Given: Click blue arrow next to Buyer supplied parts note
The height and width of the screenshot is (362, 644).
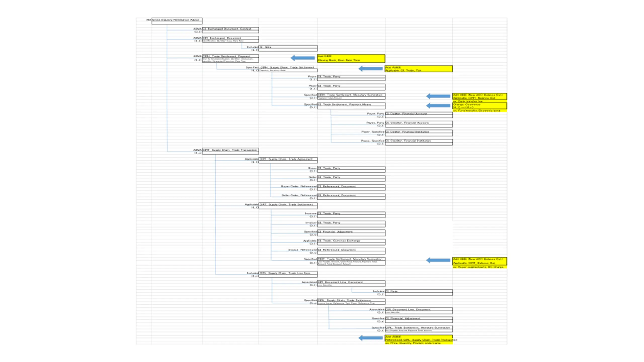Looking at the screenshot, I should click(438, 260).
